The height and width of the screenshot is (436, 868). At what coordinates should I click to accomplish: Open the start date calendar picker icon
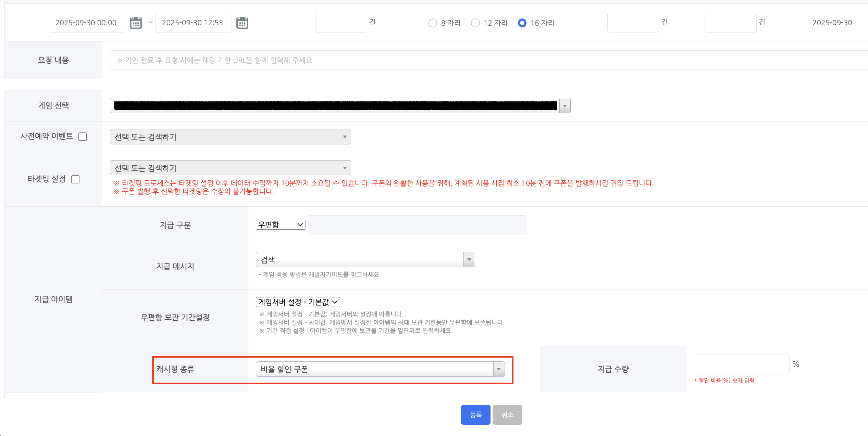(136, 23)
